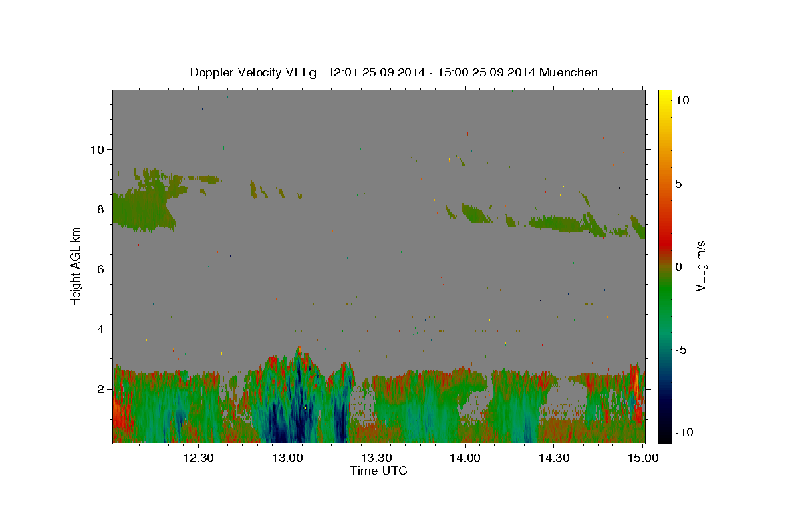
Task: Select the 13:30 time tick label
Action: [376, 458]
